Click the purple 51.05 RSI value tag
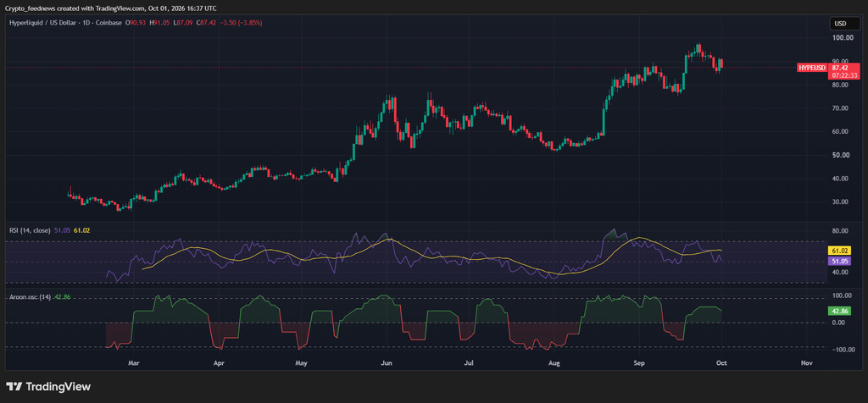Screen dimensions: 868x403 coord(838,261)
